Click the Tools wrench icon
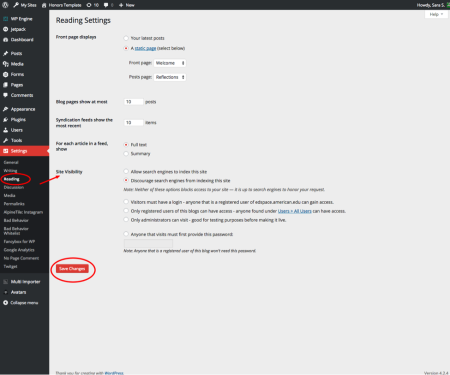 point(5,140)
